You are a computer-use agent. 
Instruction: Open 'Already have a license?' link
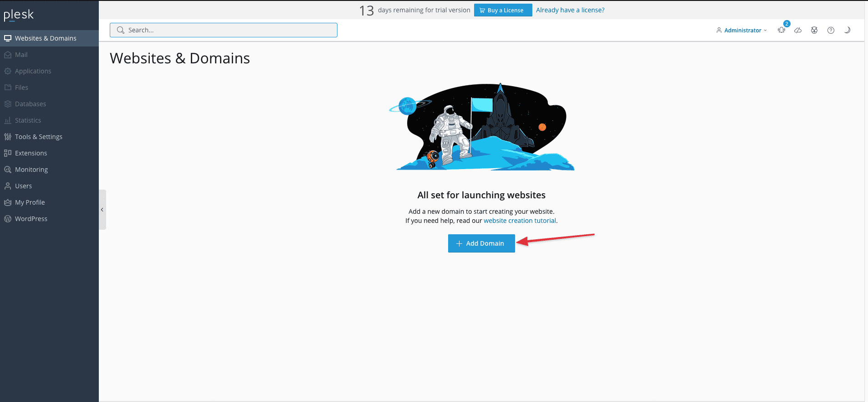tap(570, 10)
